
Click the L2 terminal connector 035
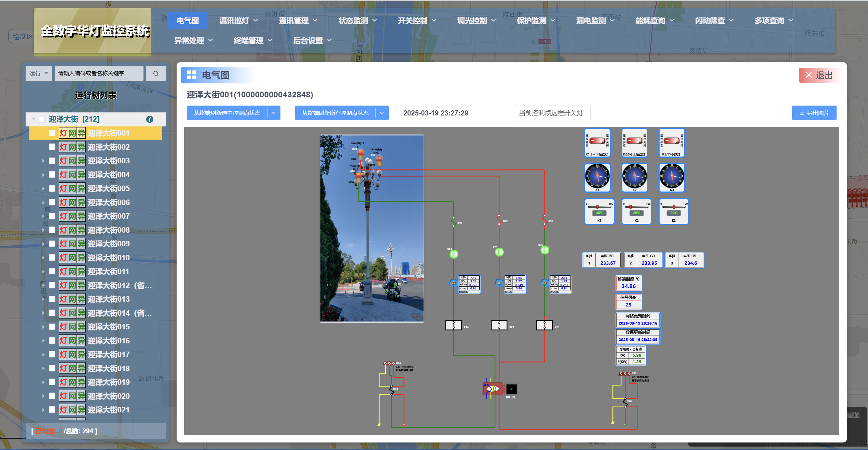point(625,374)
